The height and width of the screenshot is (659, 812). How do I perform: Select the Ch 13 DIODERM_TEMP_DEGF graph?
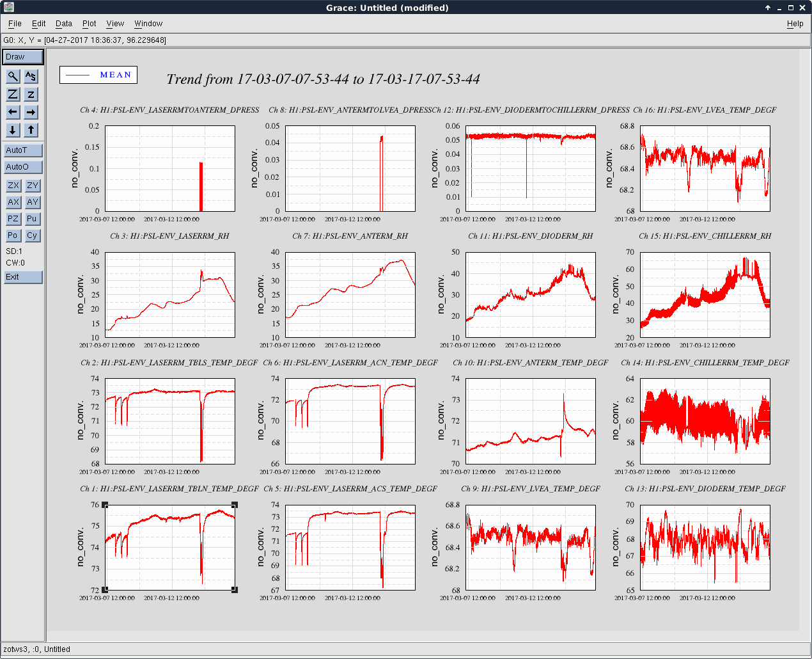[705, 547]
